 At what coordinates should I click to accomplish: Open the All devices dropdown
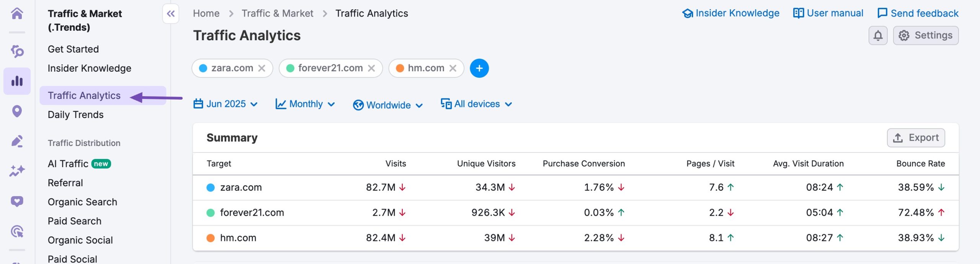click(x=477, y=104)
